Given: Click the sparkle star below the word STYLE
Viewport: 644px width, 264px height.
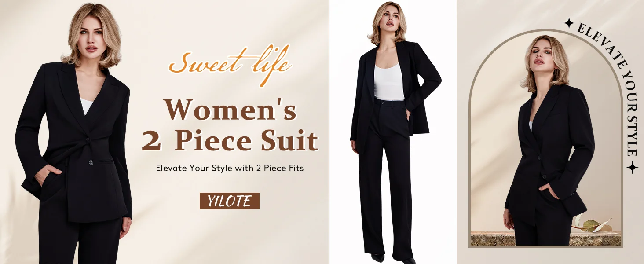Looking at the screenshot, I should coord(632,168).
